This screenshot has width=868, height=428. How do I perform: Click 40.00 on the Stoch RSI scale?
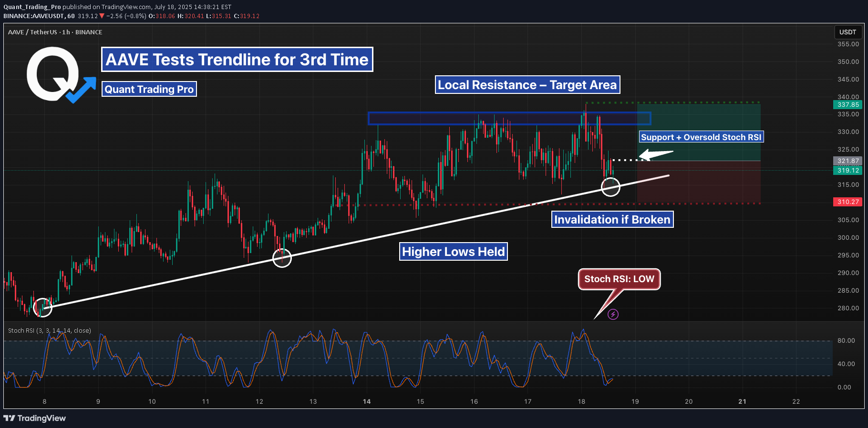click(846, 364)
